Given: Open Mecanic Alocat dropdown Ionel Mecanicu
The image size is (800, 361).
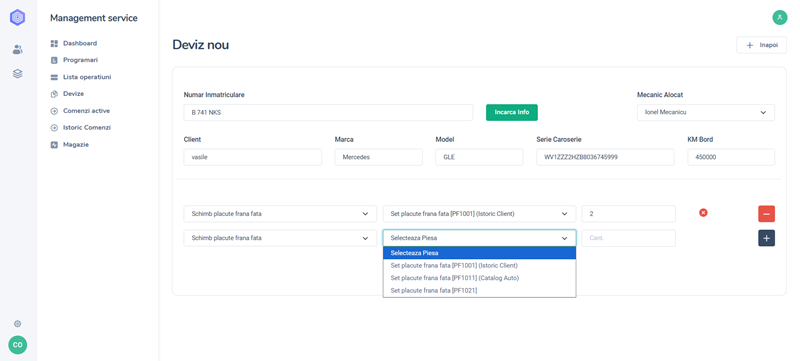Looking at the screenshot, I should point(706,113).
